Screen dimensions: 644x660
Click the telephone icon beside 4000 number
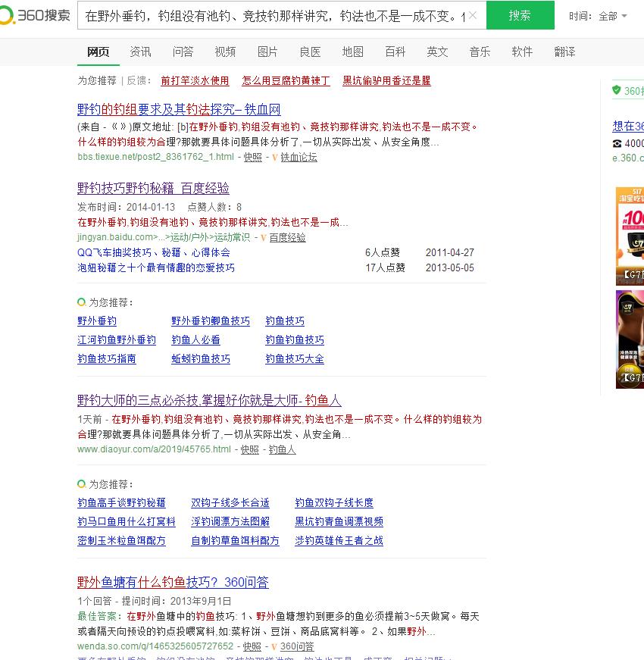pyautogui.click(x=617, y=143)
